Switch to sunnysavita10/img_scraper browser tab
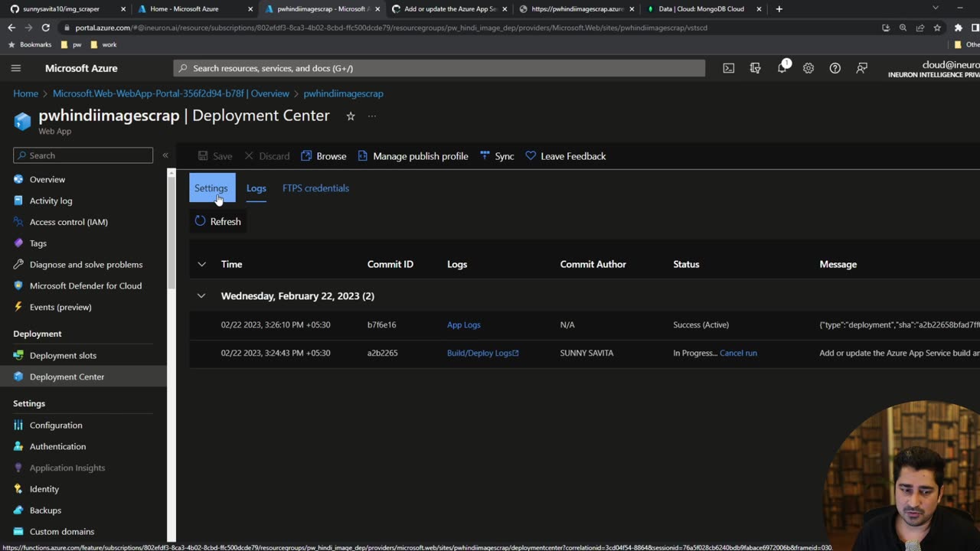This screenshot has width=980, height=551. point(67,9)
